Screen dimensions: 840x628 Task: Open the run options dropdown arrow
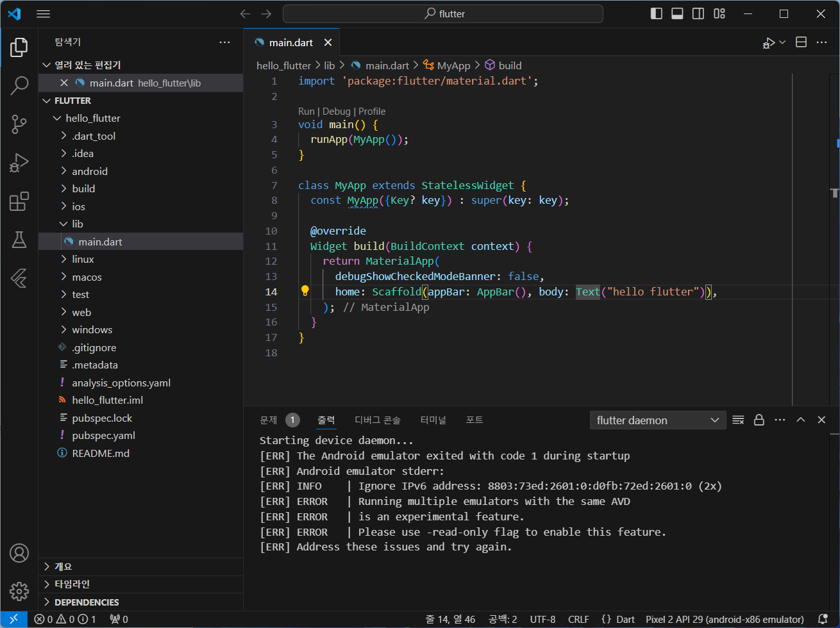pos(782,42)
